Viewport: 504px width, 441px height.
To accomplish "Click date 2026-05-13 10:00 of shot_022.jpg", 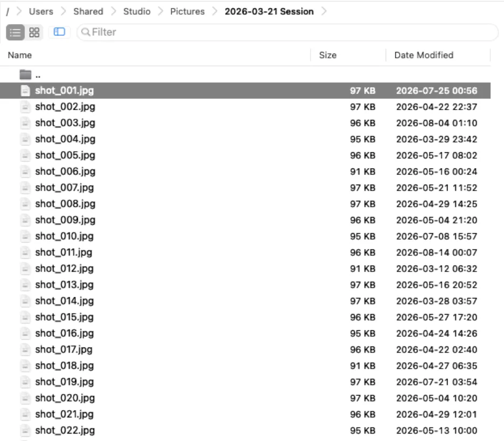I will 437,430.
